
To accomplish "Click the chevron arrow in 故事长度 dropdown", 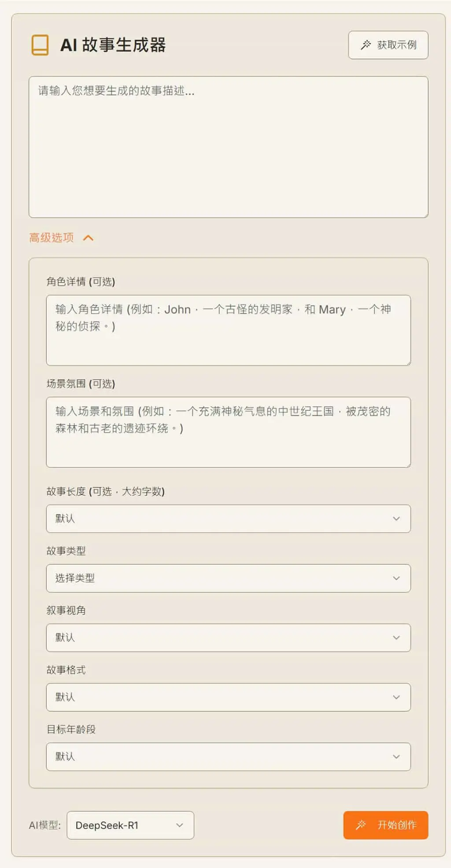I will [x=396, y=519].
